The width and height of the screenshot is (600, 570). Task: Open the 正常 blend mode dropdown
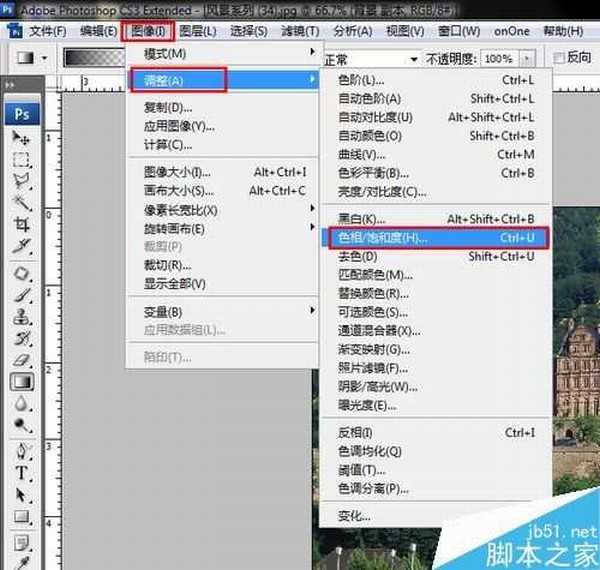pos(370,59)
